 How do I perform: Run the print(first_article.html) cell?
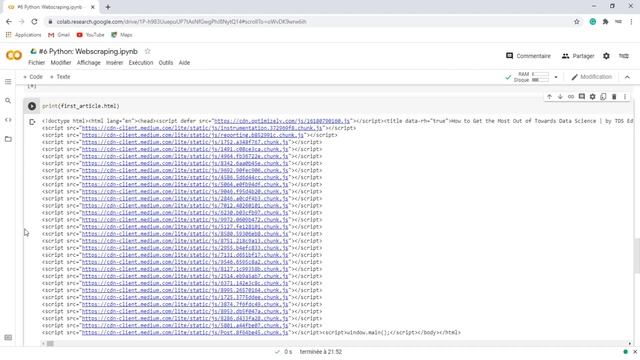[32, 106]
